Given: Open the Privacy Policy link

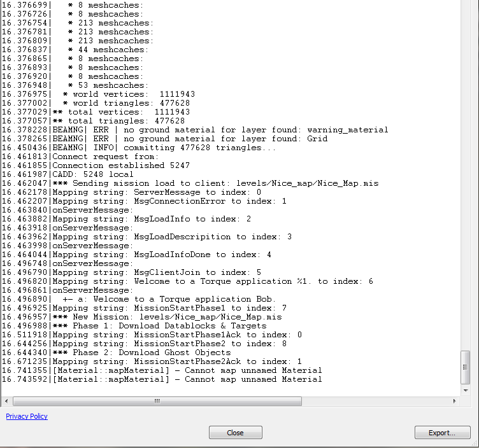Looking at the screenshot, I should [x=27, y=416].
